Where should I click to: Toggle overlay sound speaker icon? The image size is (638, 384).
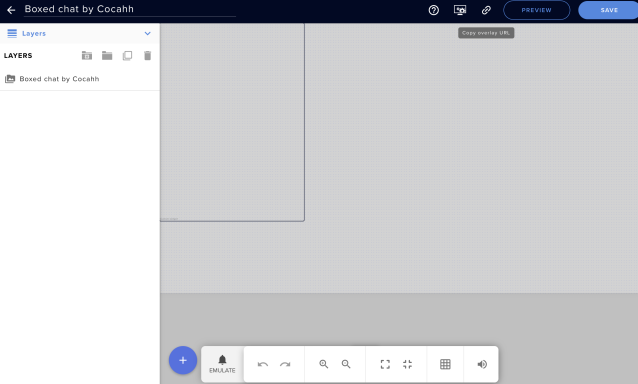click(482, 364)
